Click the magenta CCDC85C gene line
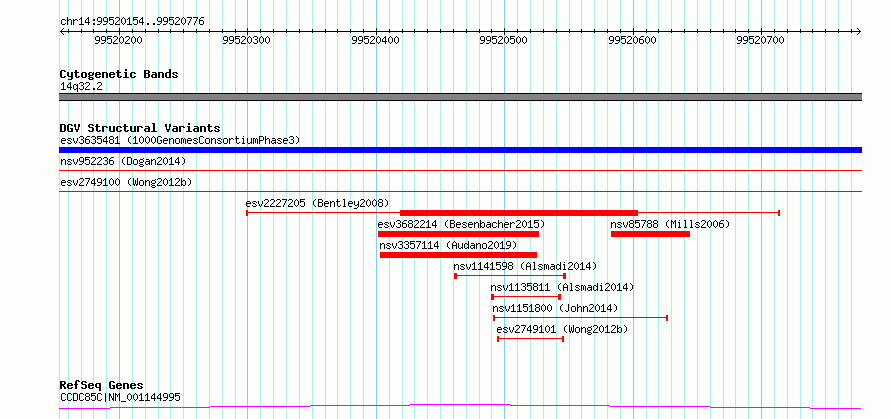 460,406
